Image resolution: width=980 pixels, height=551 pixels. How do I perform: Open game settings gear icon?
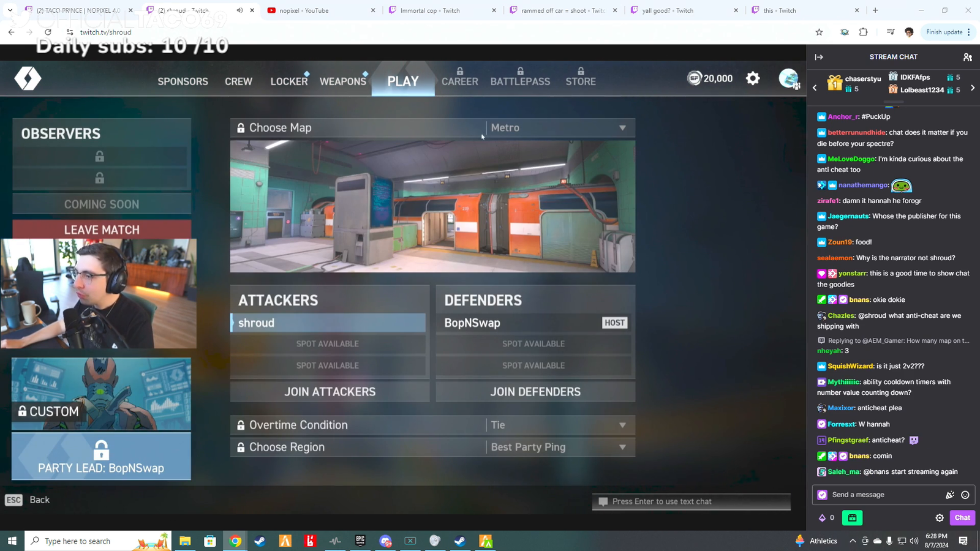click(x=753, y=78)
